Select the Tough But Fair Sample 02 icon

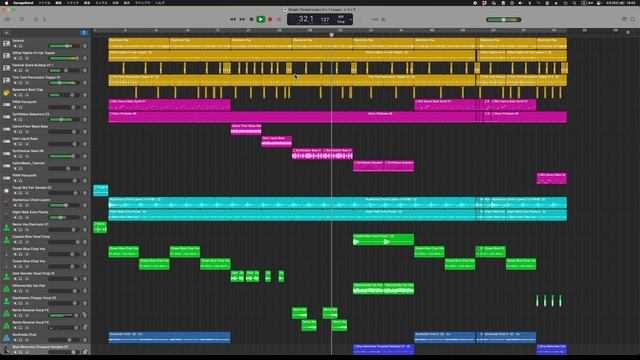(6, 191)
